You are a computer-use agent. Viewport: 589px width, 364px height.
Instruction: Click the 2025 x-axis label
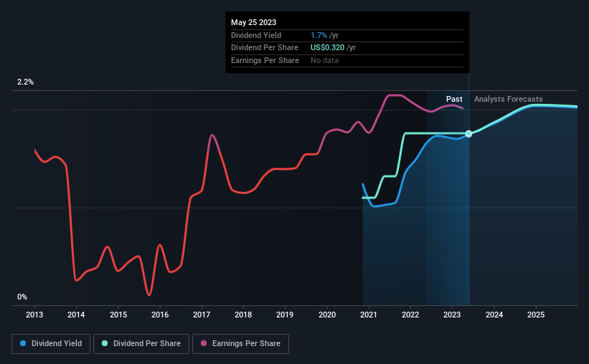pos(536,315)
